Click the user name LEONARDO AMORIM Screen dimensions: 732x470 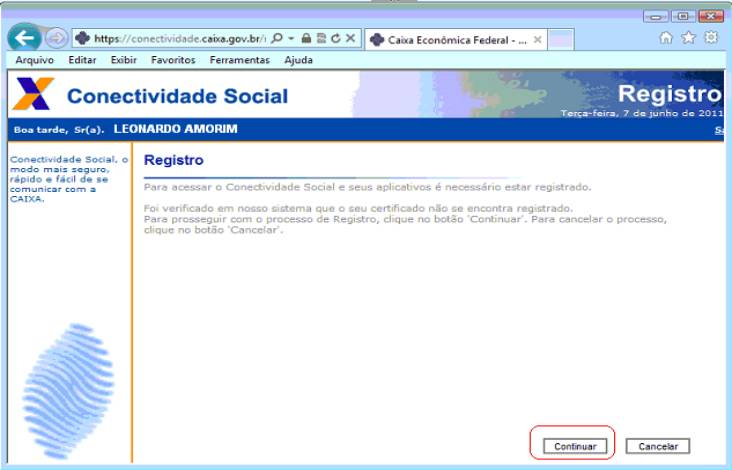click(176, 129)
